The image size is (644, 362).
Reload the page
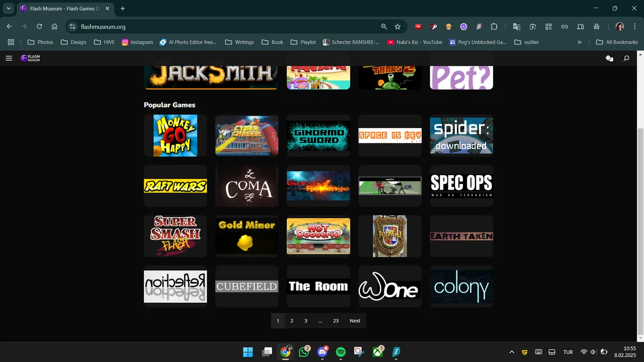coord(39,27)
